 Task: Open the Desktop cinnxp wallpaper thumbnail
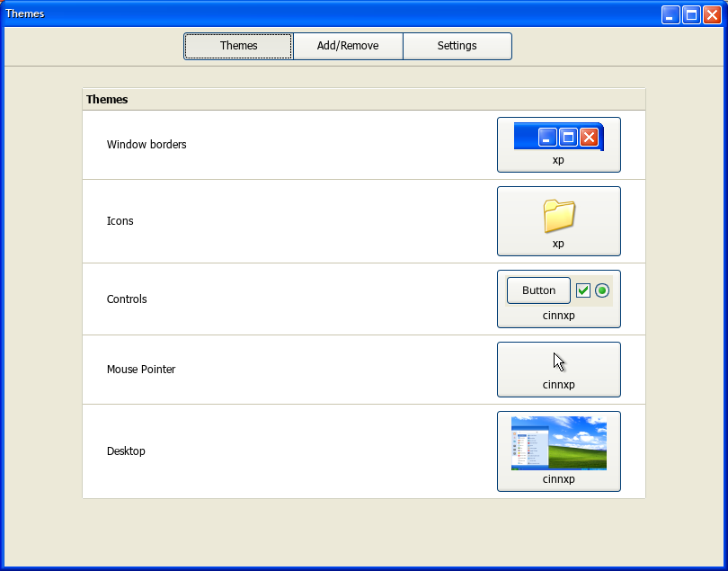[x=558, y=442]
